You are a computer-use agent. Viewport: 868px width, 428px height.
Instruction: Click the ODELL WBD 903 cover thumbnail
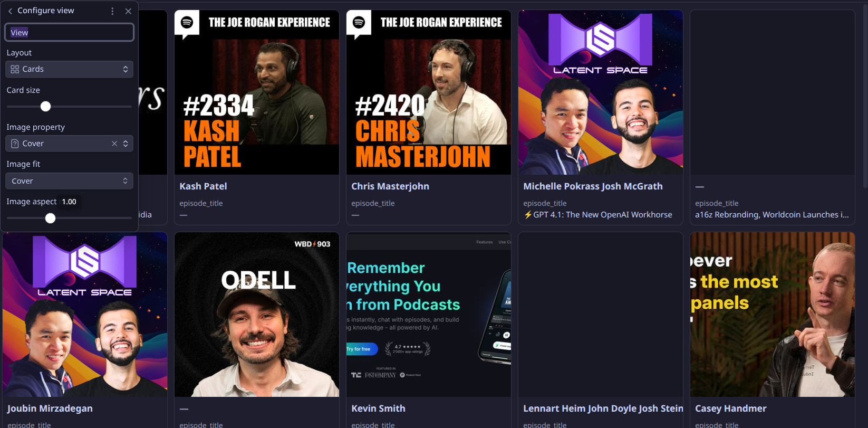coord(257,315)
